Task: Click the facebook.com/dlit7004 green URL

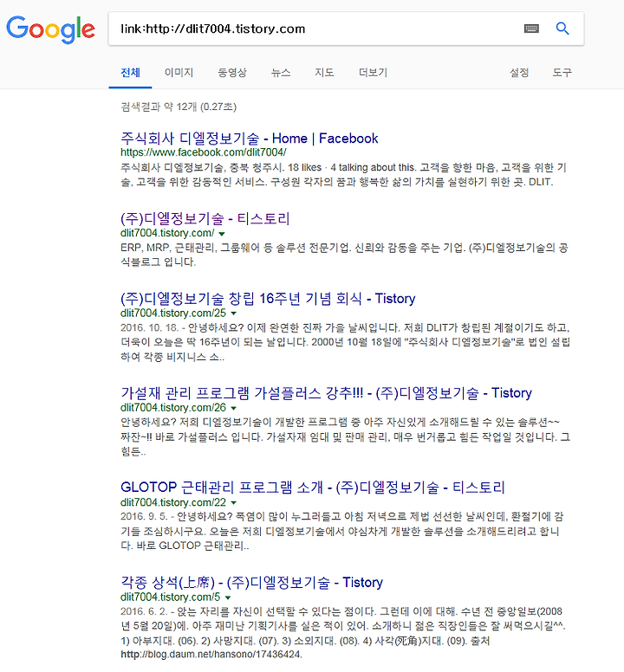Action: click(x=204, y=152)
